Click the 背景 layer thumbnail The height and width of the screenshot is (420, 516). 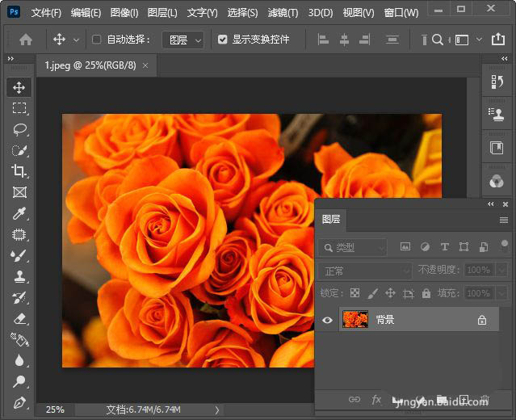point(355,319)
